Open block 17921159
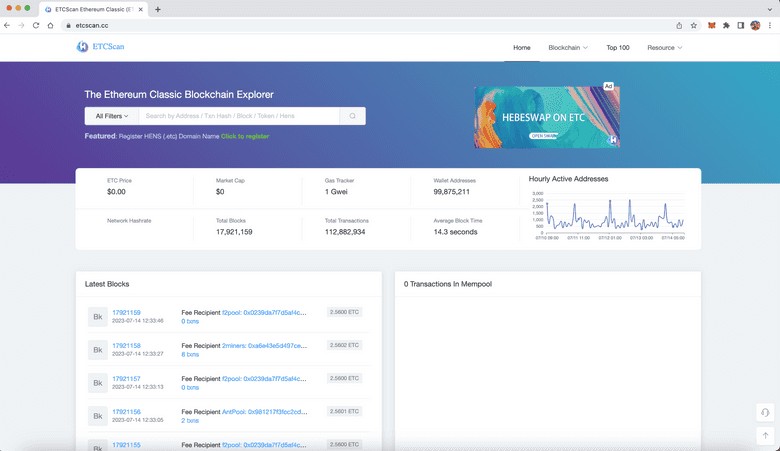 126,313
